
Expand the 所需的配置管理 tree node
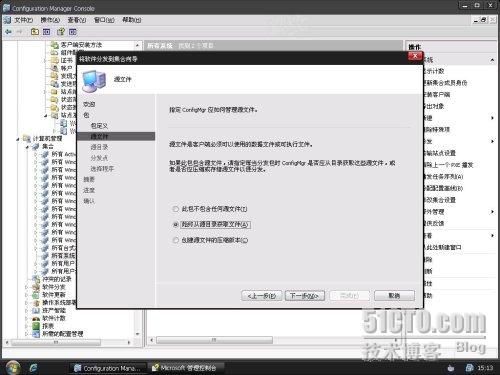click(x=27, y=334)
